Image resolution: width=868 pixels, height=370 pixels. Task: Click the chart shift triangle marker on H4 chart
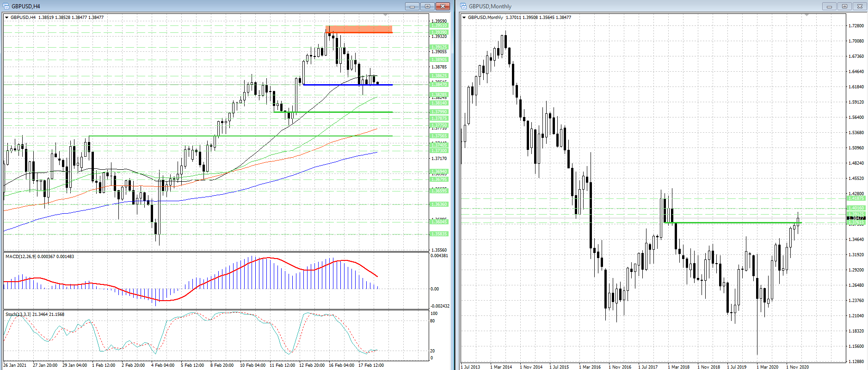(x=386, y=15)
